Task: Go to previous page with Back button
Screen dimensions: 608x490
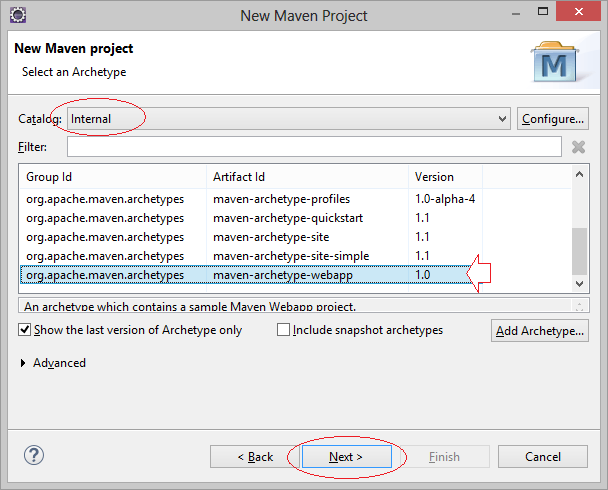Action: tap(255, 457)
